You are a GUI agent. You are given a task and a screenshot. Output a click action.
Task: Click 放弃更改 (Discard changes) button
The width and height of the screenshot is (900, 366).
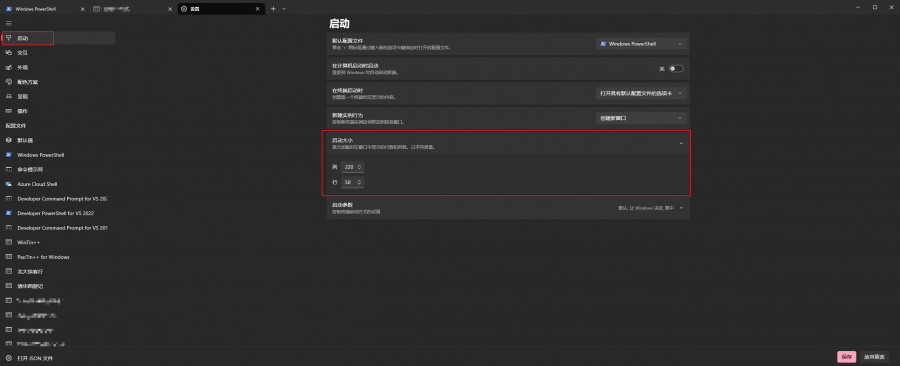point(874,357)
